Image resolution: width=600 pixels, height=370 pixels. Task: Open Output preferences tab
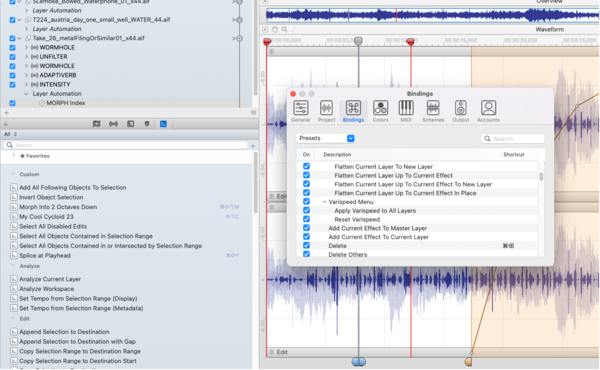(x=461, y=111)
